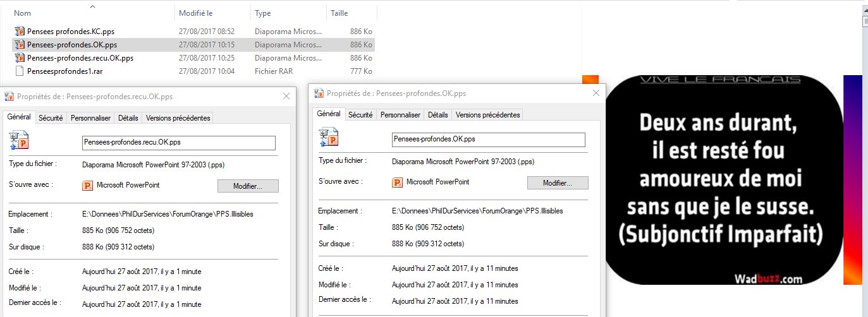Open the Sécurité tab in recu.OK properties
Image resolution: width=868 pixels, height=317 pixels.
51,118
